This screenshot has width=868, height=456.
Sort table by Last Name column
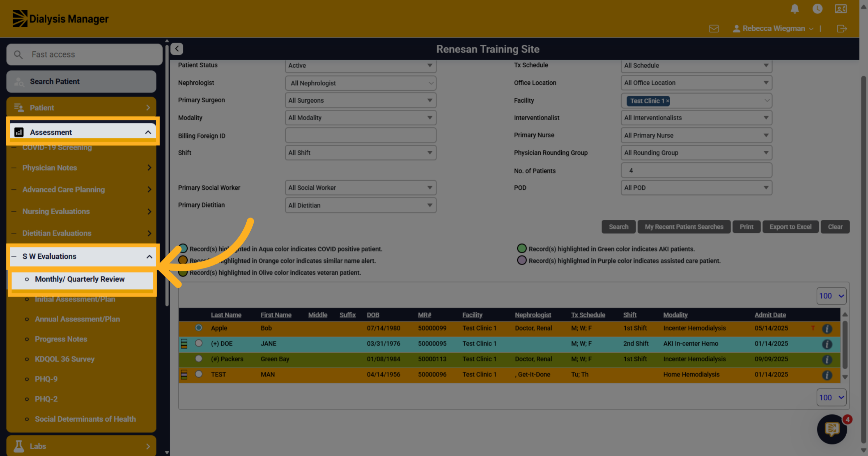pos(226,315)
